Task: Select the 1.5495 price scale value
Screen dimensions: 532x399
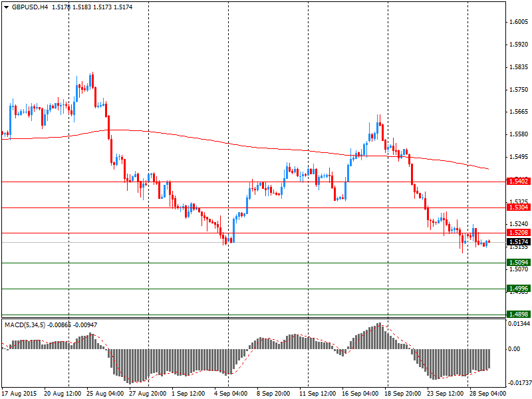Action: 519,157
